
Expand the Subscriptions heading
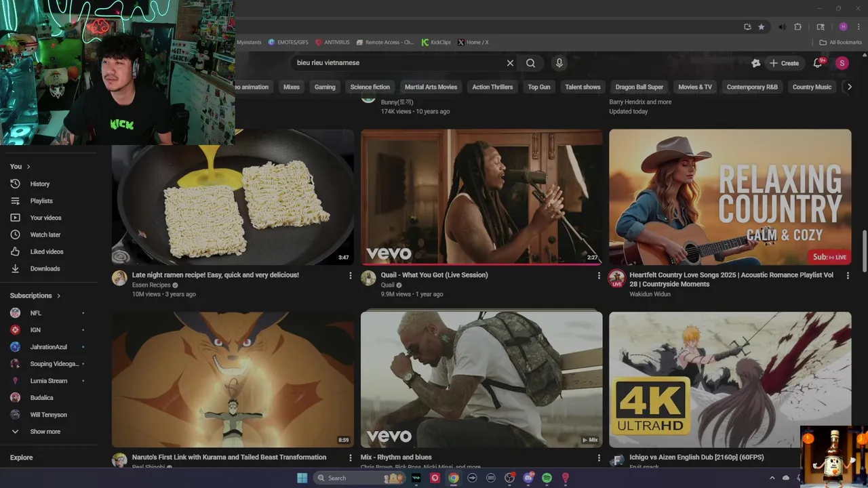(35, 296)
